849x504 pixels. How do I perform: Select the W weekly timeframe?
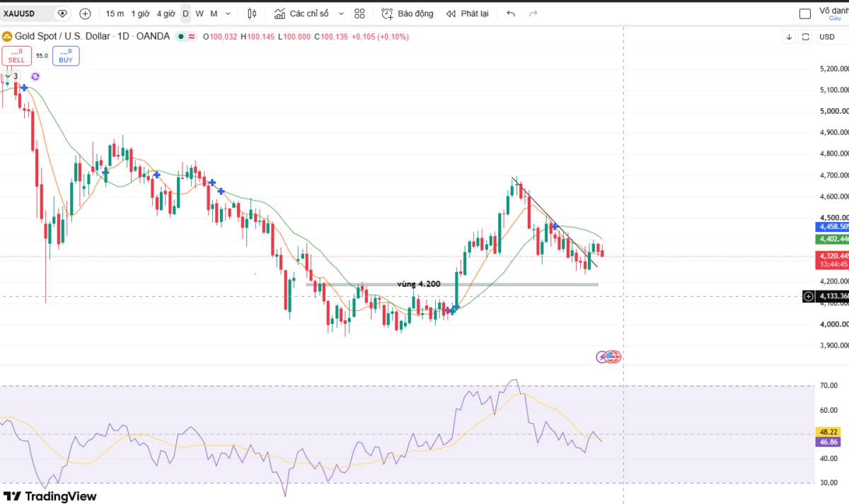tap(200, 13)
